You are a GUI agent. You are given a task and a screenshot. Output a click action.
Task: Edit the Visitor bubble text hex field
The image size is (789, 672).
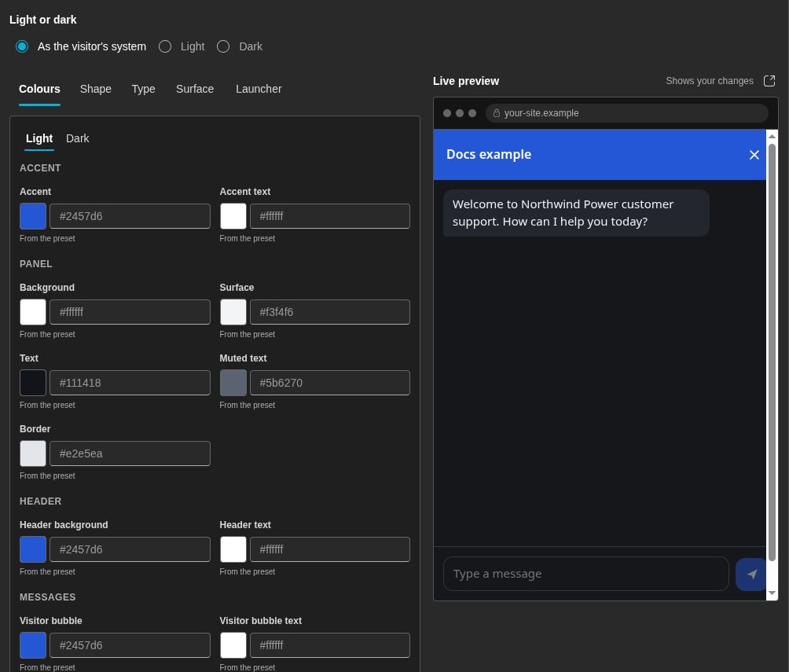pyautogui.click(x=330, y=645)
